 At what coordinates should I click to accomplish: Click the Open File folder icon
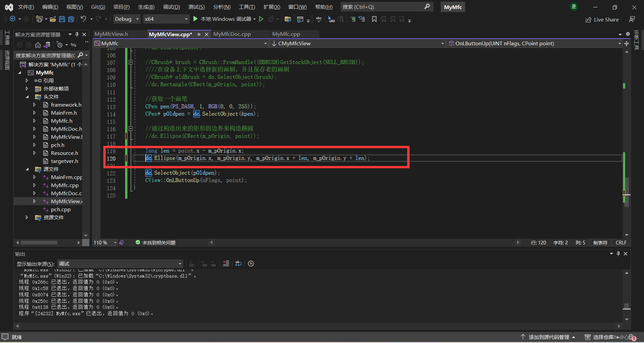(53, 19)
